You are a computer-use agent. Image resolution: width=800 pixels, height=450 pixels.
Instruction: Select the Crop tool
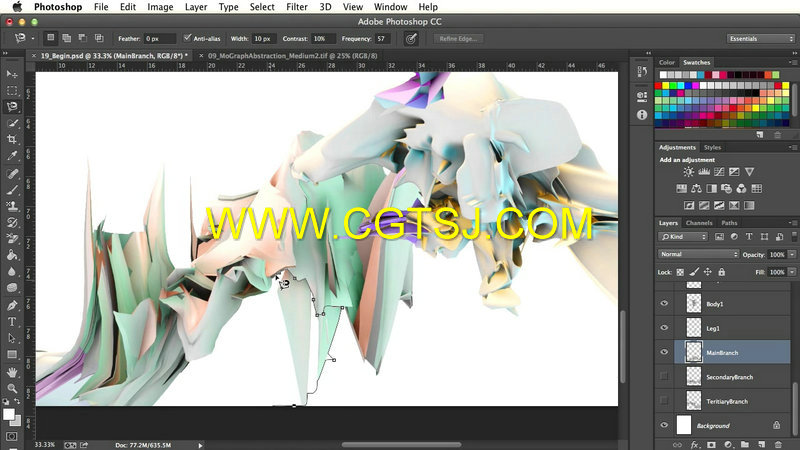[12, 139]
